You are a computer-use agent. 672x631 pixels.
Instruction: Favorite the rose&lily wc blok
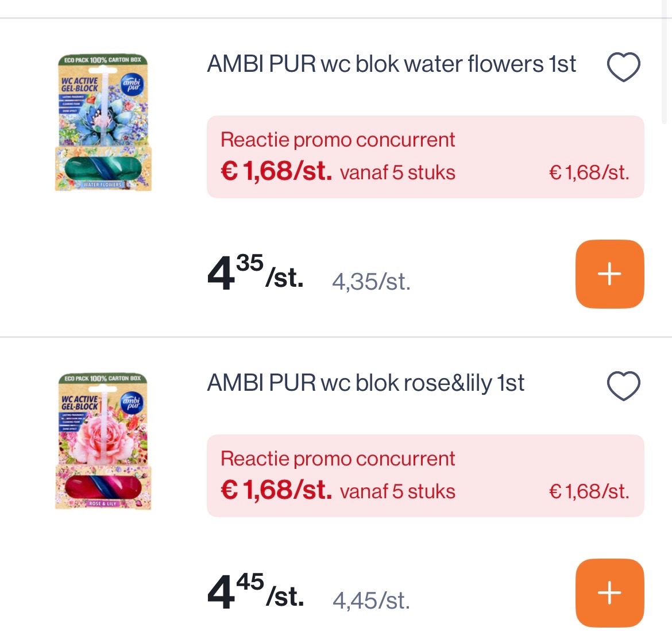point(623,386)
